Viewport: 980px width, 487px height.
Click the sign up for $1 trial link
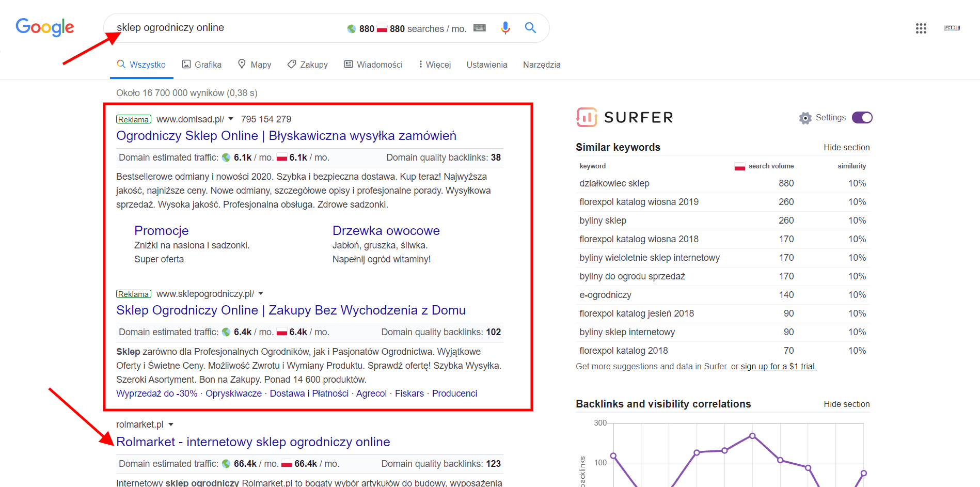pos(778,367)
